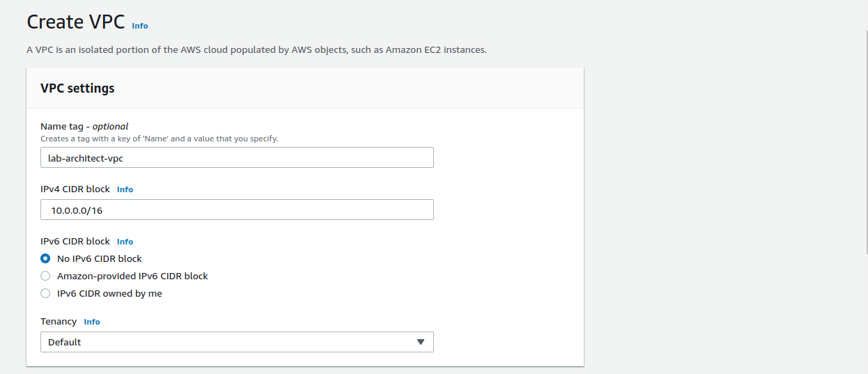Viewport: 868px width, 374px height.
Task: Click the Tenancy field label
Action: click(x=59, y=321)
